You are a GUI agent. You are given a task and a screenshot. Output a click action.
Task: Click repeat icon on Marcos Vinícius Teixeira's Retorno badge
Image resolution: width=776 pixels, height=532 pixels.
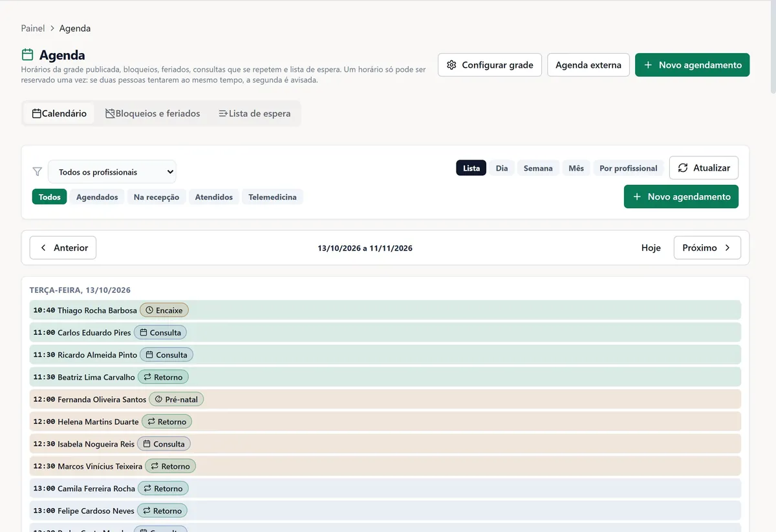[155, 466]
